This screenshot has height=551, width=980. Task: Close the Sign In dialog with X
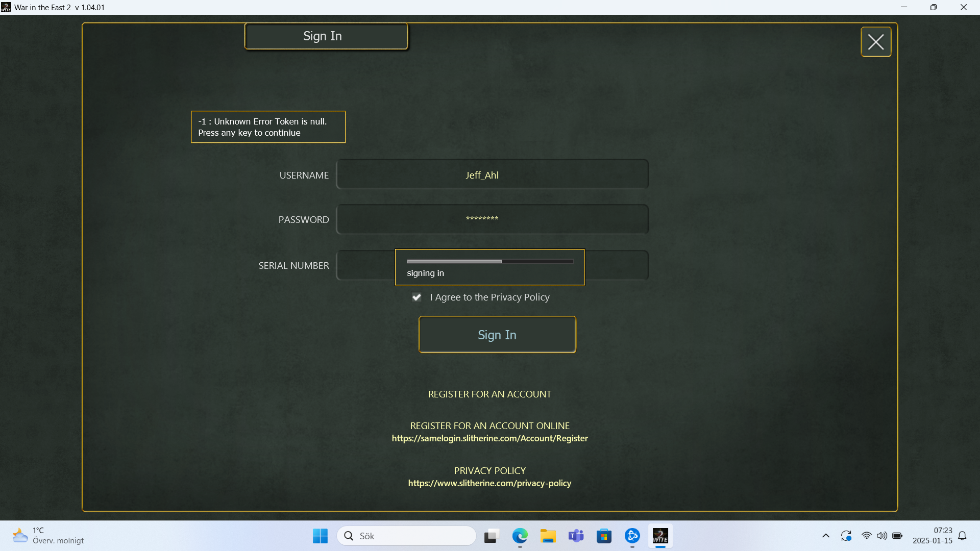pos(876,42)
